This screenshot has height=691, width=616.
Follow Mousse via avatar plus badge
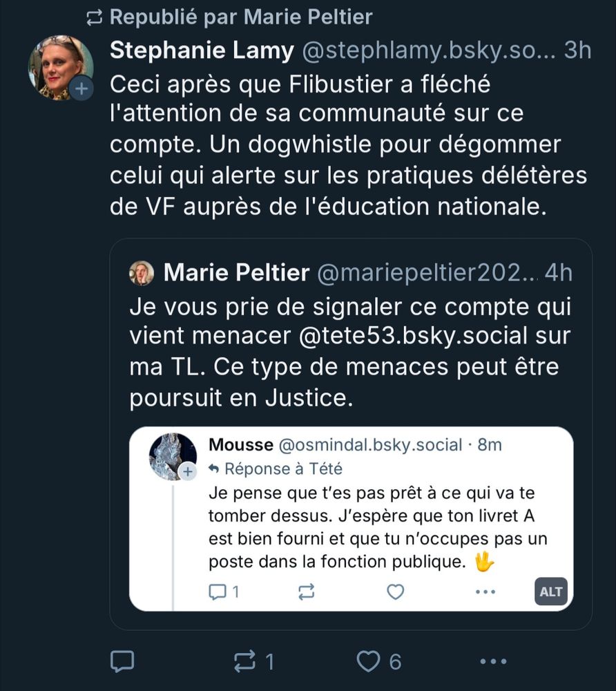click(x=188, y=471)
